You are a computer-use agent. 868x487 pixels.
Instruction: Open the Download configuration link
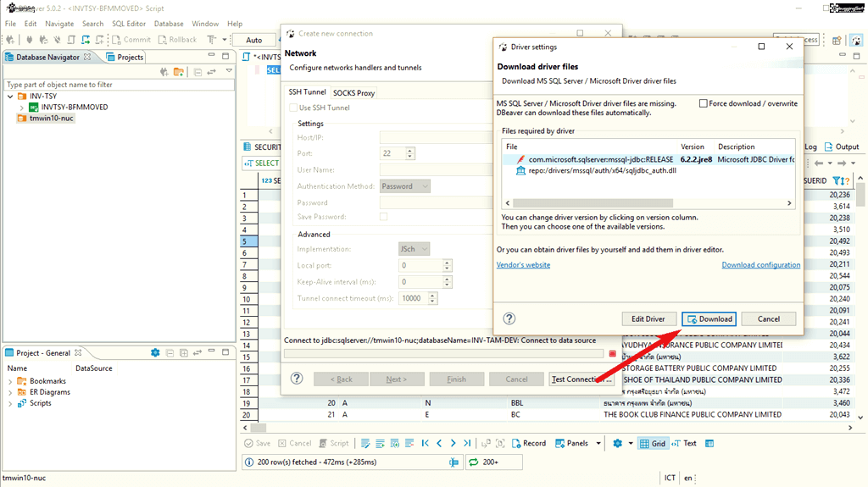coord(760,265)
